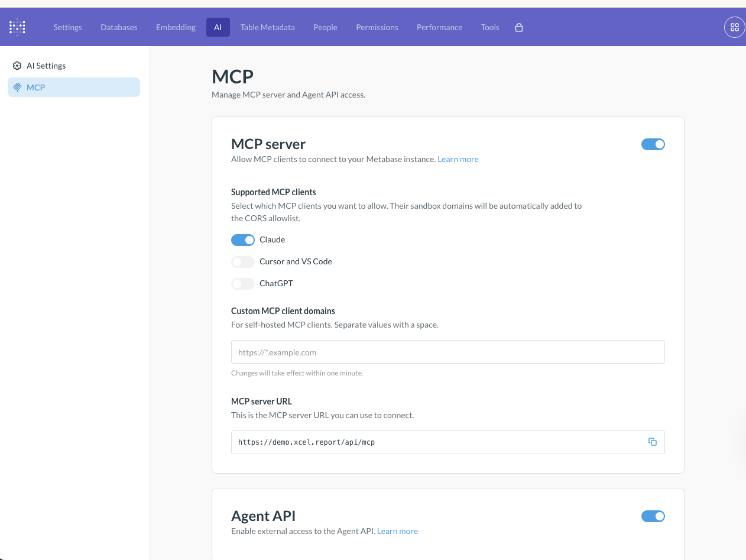Select MCP in the sidebar
746x560 pixels.
(74, 88)
